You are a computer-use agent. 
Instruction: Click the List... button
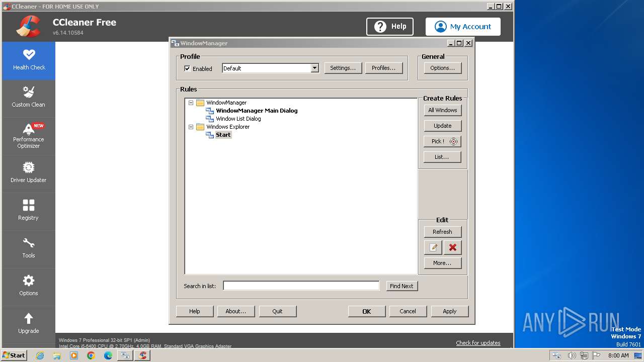pyautogui.click(x=443, y=157)
